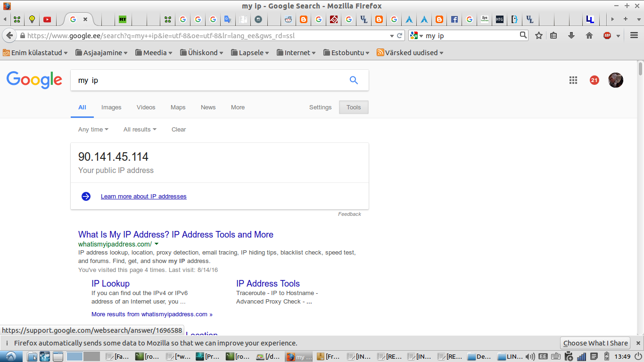Open the battery indicator in the tray

pos(606,357)
